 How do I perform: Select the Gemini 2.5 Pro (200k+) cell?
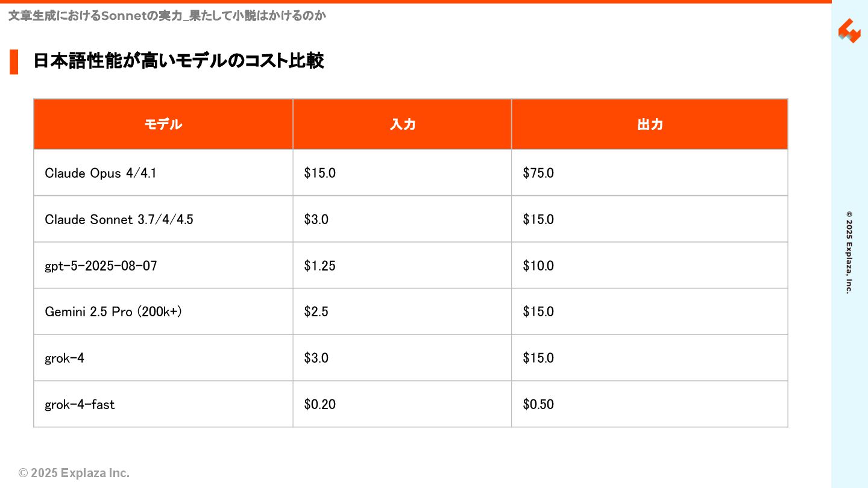(x=163, y=311)
